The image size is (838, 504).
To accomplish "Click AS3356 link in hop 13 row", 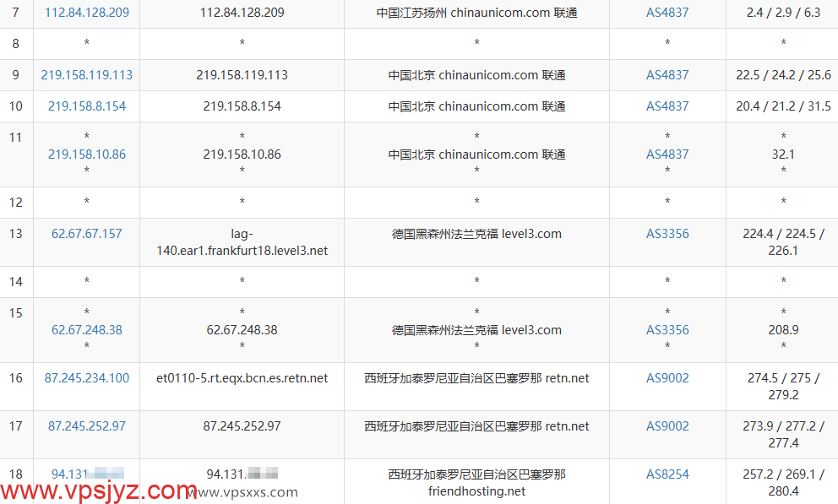I will 667,234.
